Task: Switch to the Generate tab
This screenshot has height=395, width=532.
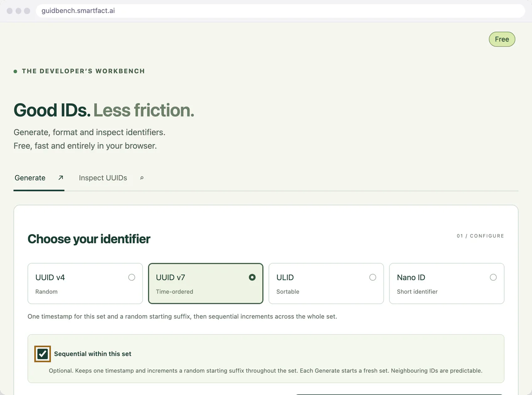Action: (39, 178)
